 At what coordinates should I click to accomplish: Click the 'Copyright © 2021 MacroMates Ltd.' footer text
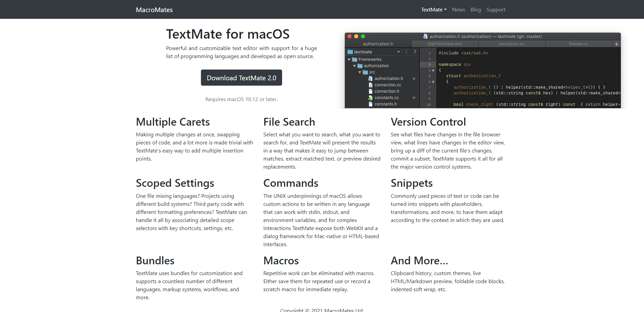click(321, 310)
